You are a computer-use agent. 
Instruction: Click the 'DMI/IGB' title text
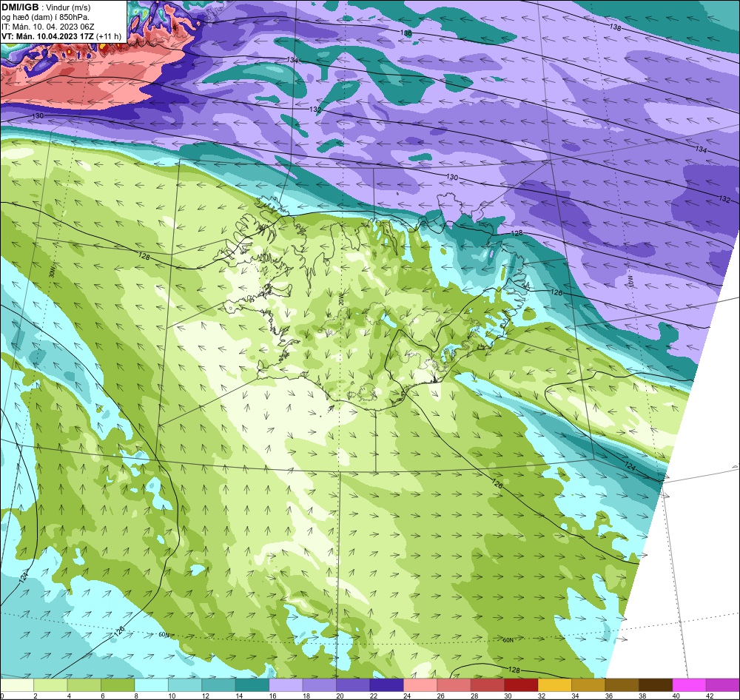pyautogui.click(x=20, y=7)
